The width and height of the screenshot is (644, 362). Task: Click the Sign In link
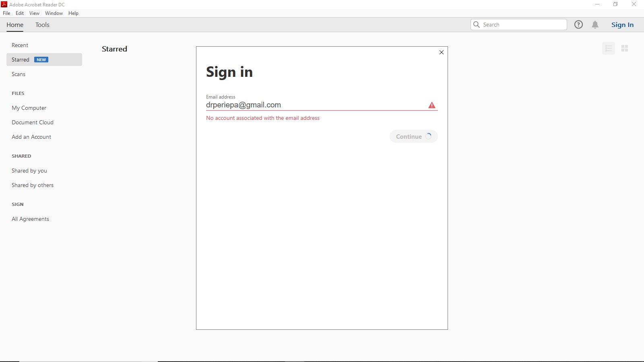[x=622, y=25]
